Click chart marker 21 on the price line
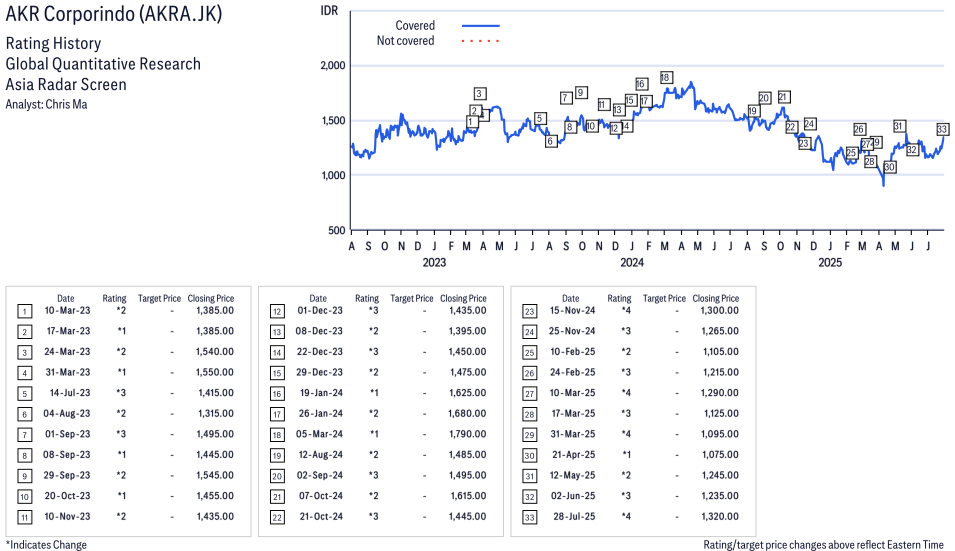Screen dimensions: 955x551 pyautogui.click(x=784, y=97)
